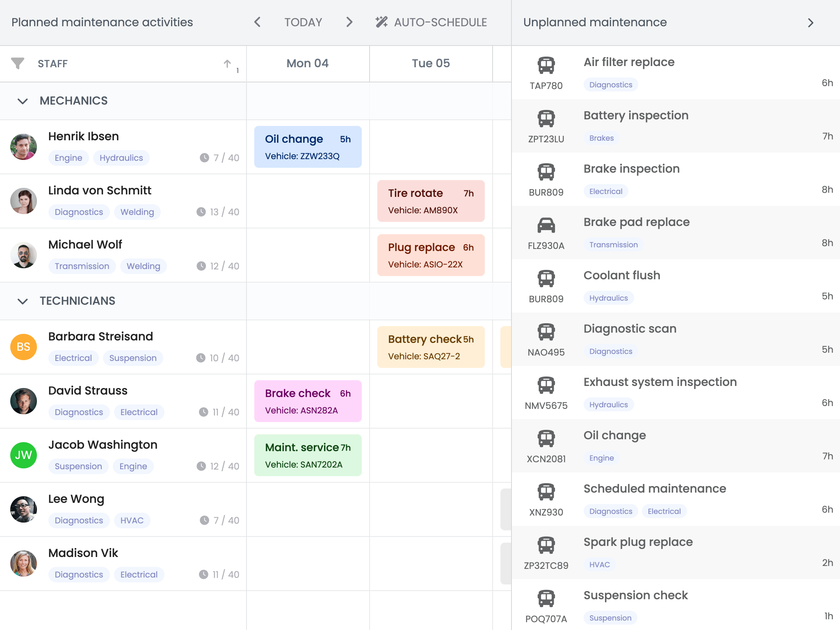Select the bus icon for POQ707A

pos(546,598)
